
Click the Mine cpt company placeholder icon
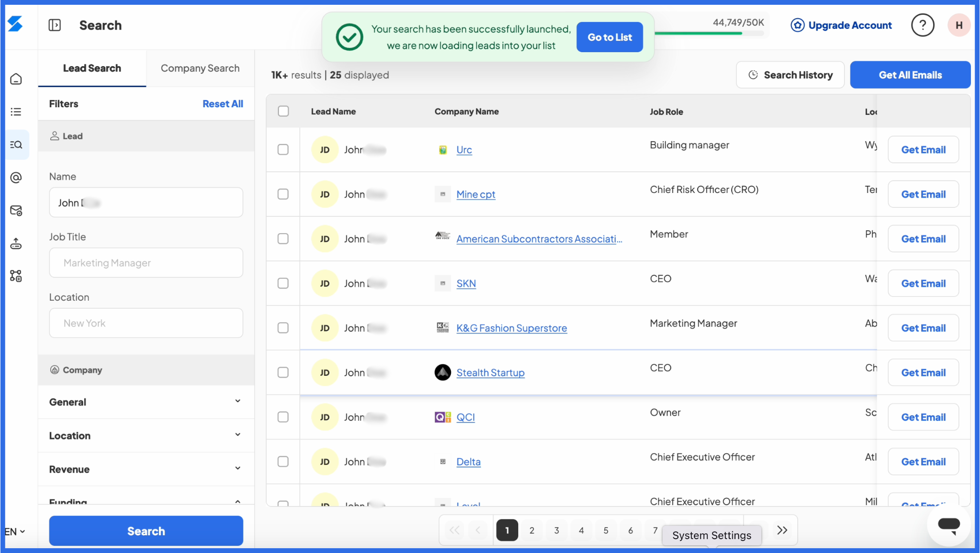click(443, 194)
